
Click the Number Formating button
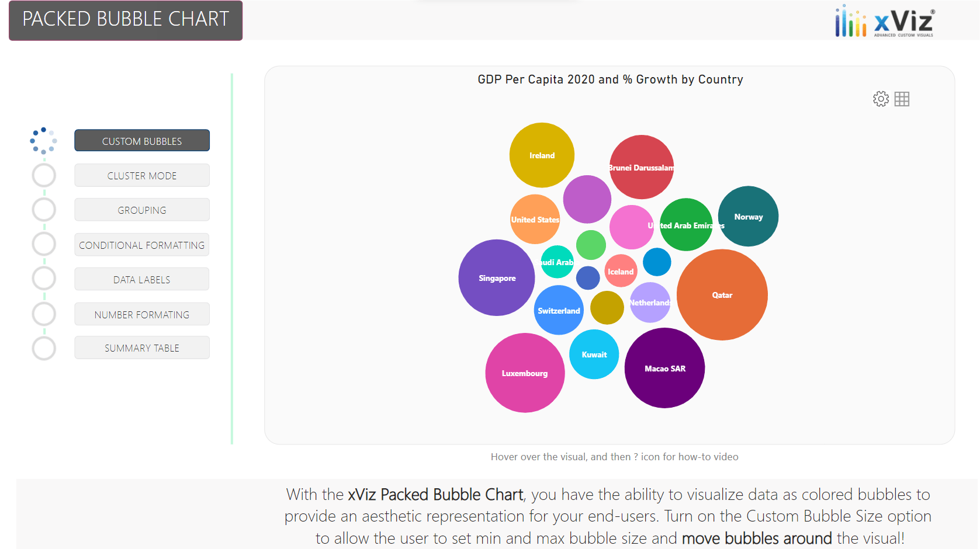click(x=141, y=314)
